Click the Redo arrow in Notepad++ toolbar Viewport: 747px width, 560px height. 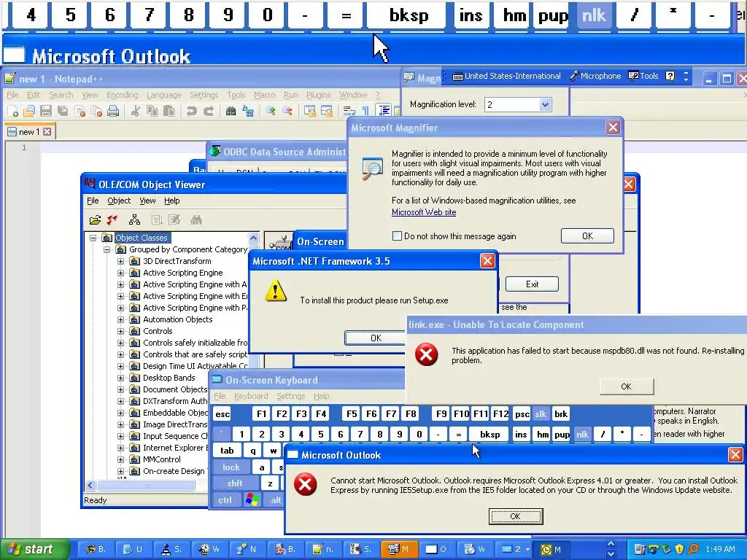[209, 112]
